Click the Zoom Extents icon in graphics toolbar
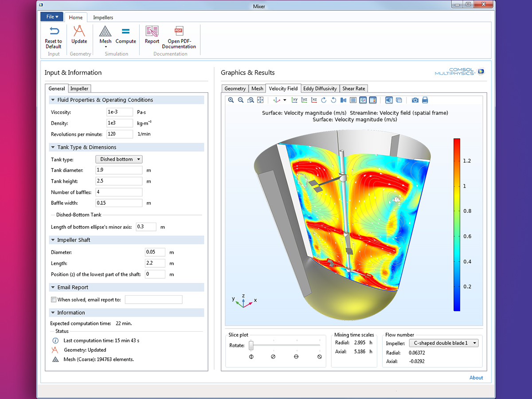Screen dimensions: 532x399 point(260,100)
